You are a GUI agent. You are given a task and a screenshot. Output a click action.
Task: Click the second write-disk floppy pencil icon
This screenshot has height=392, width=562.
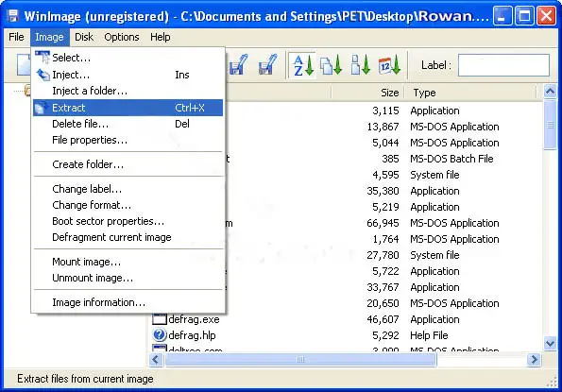pos(267,64)
